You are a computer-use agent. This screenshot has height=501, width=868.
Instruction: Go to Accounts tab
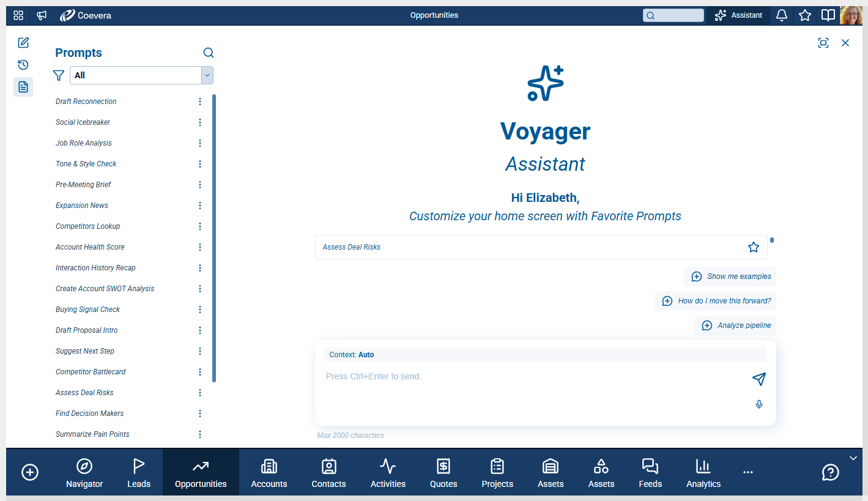pyautogui.click(x=269, y=473)
